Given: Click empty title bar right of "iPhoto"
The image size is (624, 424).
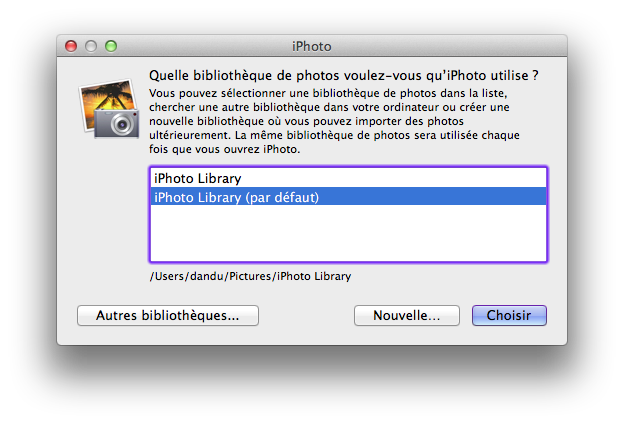Looking at the screenshot, I should 450,46.
